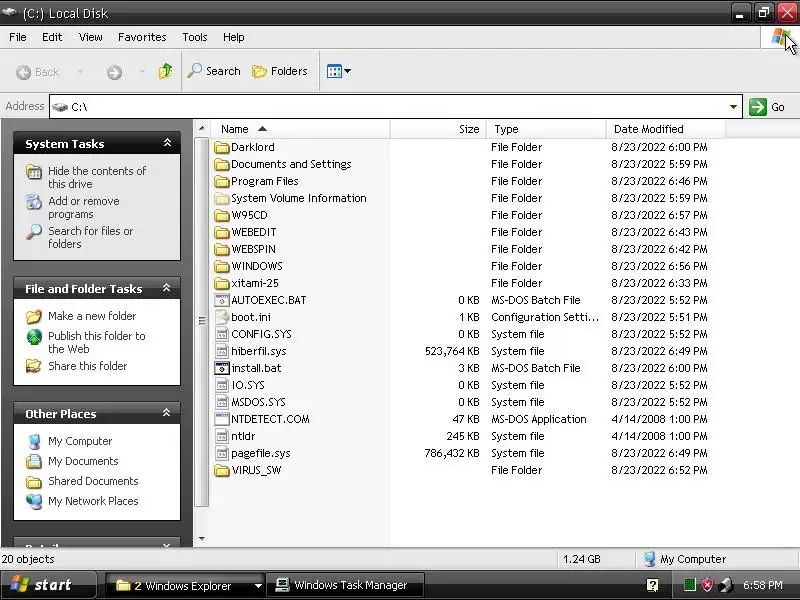The width and height of the screenshot is (800, 600).
Task: Select the Documents and Settings folder icon
Action: point(221,164)
